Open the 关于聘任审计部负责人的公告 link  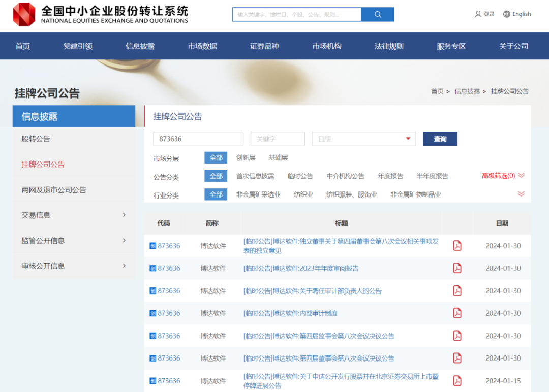pyautogui.click(x=312, y=291)
